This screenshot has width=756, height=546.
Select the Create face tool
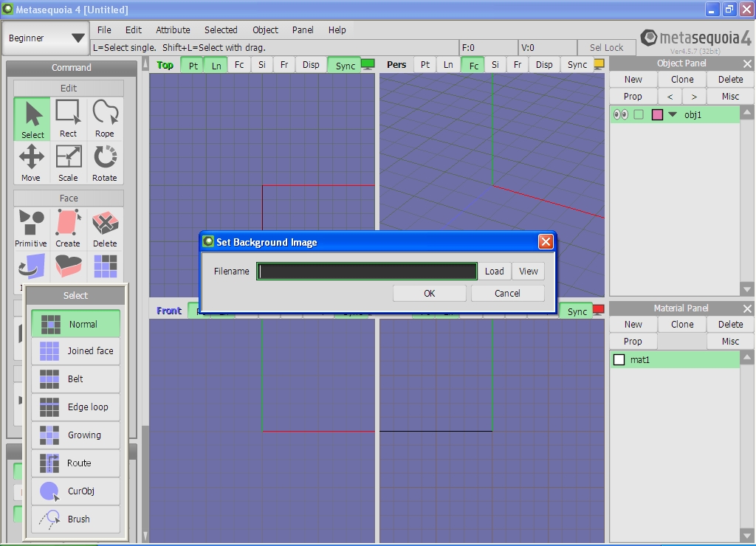point(68,228)
